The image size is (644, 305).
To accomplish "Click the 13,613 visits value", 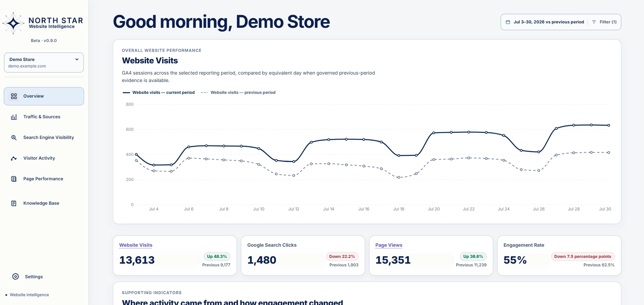I will 137,260.
